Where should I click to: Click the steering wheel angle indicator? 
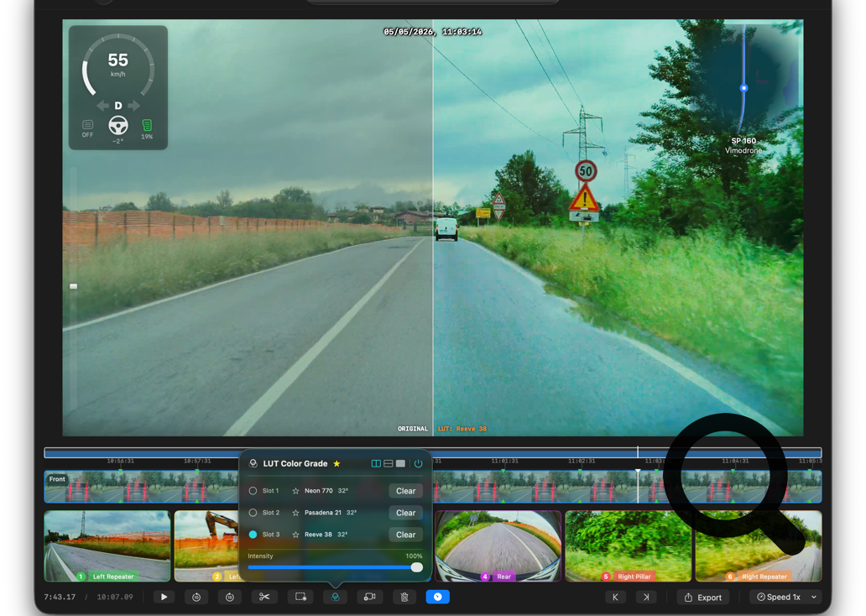pos(118,126)
